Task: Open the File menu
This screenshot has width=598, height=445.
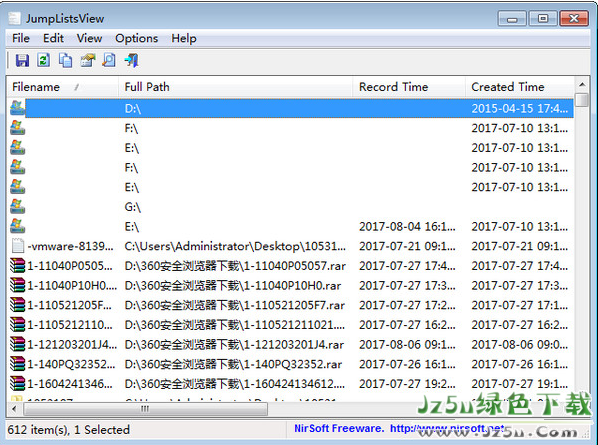Action: click(x=21, y=38)
